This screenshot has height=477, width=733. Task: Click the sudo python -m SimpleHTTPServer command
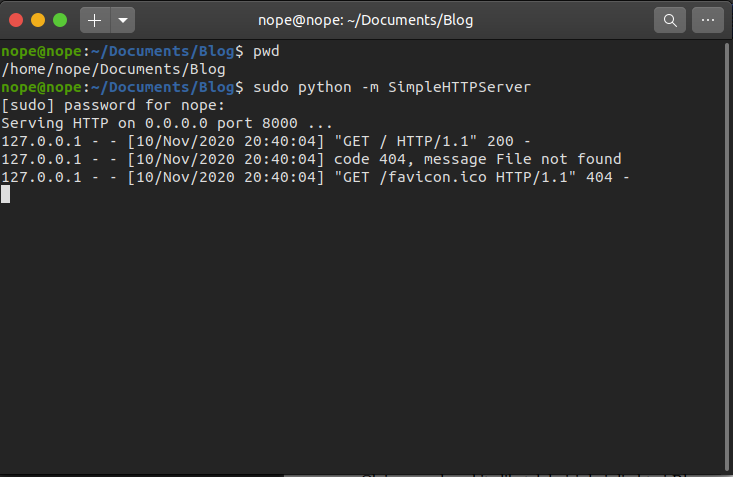tap(392, 87)
